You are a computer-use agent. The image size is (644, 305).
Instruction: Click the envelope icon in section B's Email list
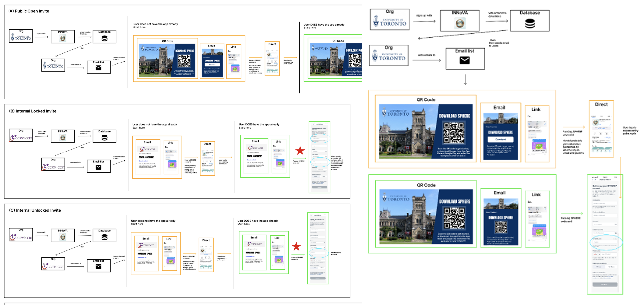pos(98,167)
